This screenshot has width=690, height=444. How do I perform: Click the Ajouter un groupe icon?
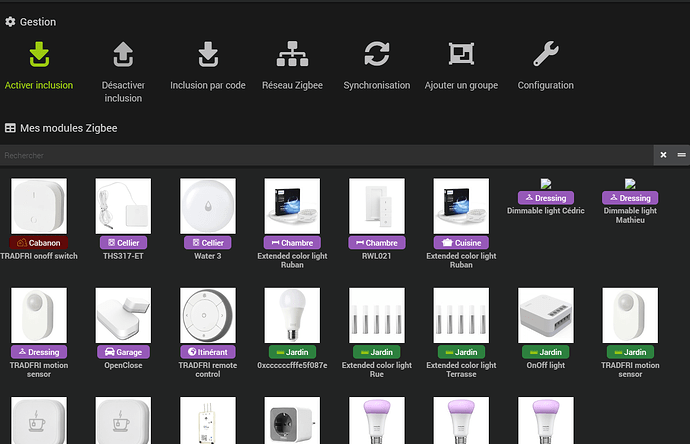pyautogui.click(x=461, y=54)
